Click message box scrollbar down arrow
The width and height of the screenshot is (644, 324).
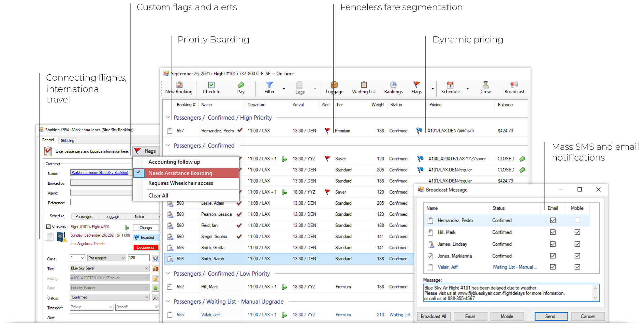click(x=595, y=297)
